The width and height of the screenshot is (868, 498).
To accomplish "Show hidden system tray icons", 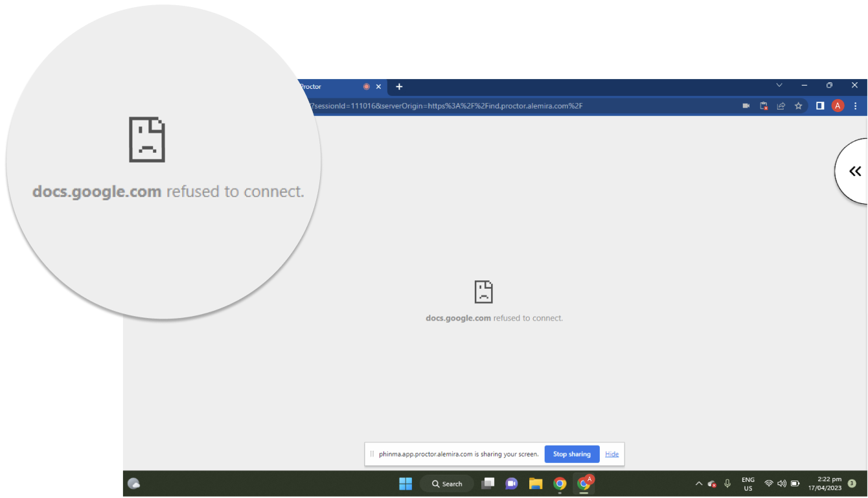I will point(698,484).
